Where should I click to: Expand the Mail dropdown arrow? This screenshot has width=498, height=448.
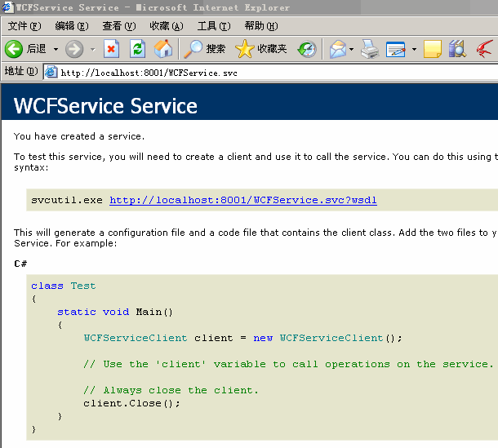point(351,49)
